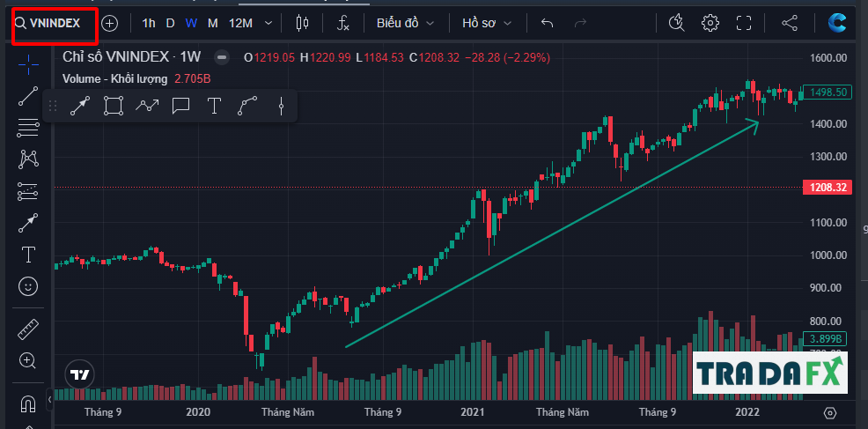
Task: Grab the floating toolbar drag handle
Action: pos(53,106)
